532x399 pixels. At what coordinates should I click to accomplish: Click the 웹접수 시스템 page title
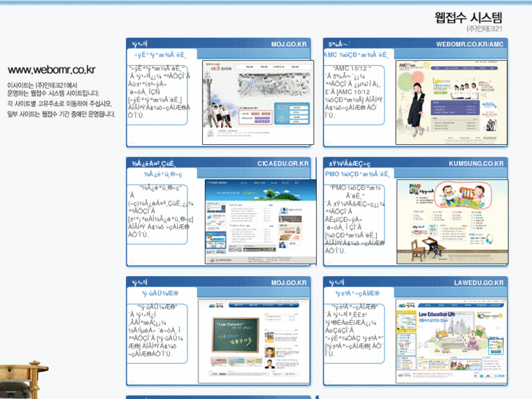click(468, 18)
